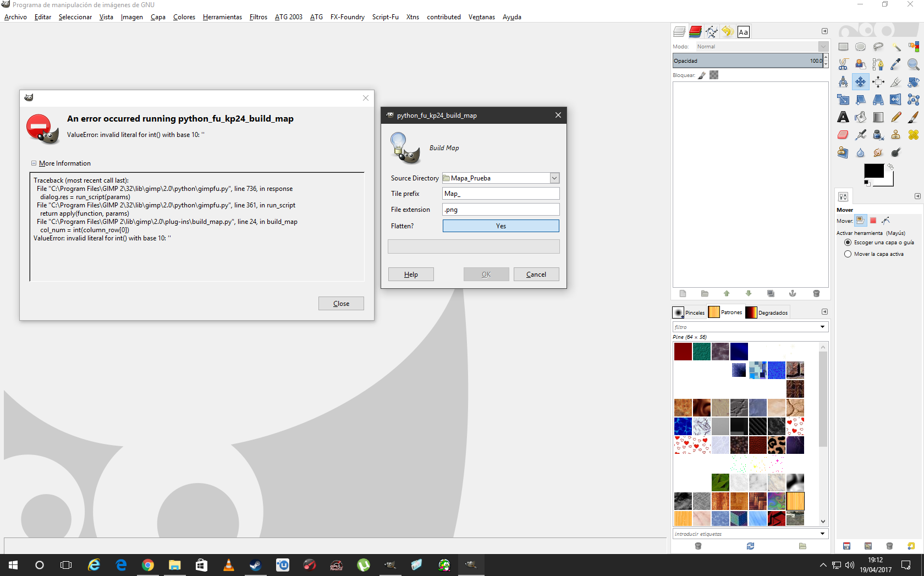Viewport: 924px width, 576px height.
Task: Click the foreground color swatch
Action: coord(874,171)
